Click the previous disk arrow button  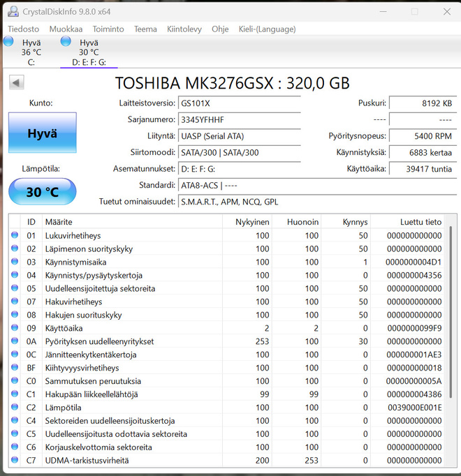coord(16,82)
